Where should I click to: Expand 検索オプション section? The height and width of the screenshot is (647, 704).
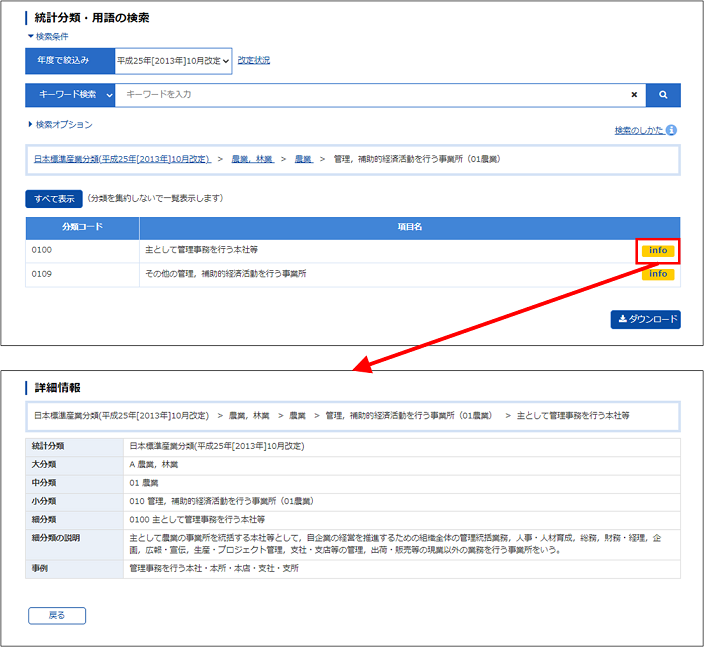coord(60,124)
